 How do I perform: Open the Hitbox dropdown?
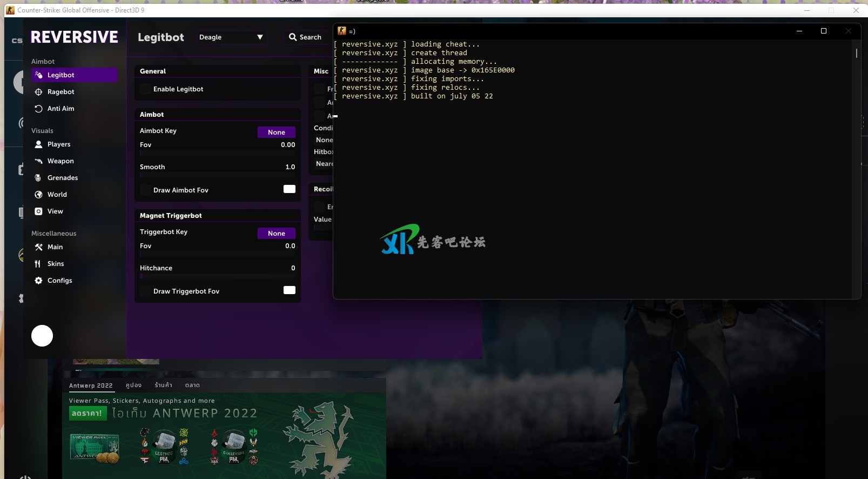coord(324,163)
